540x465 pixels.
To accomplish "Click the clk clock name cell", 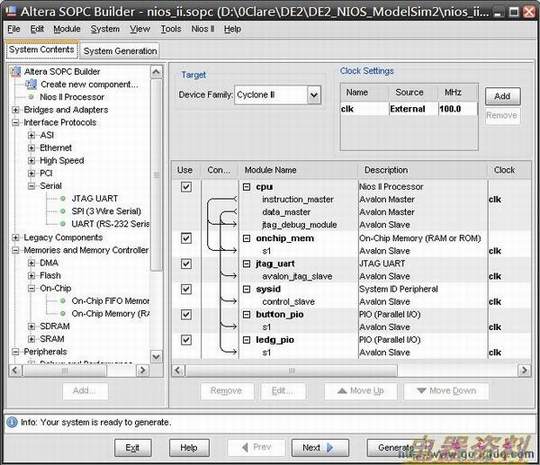I will tap(364, 109).
